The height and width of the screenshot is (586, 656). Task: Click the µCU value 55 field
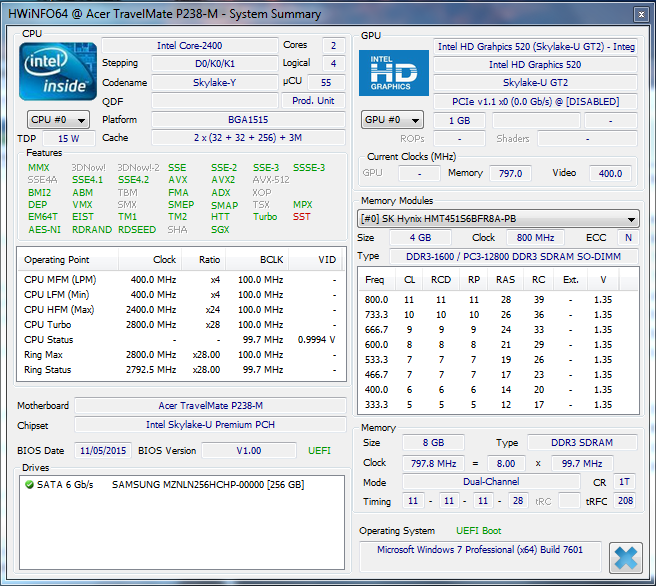pos(326,82)
